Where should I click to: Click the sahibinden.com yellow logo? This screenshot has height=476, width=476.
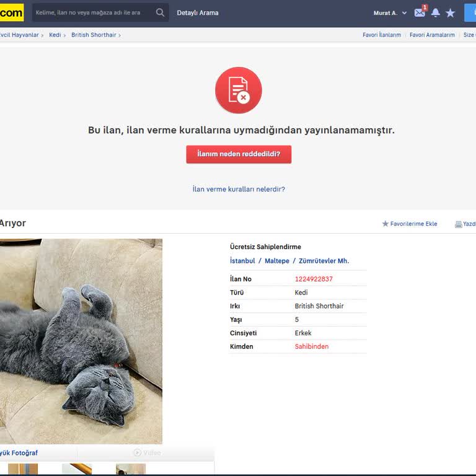coord(12,13)
